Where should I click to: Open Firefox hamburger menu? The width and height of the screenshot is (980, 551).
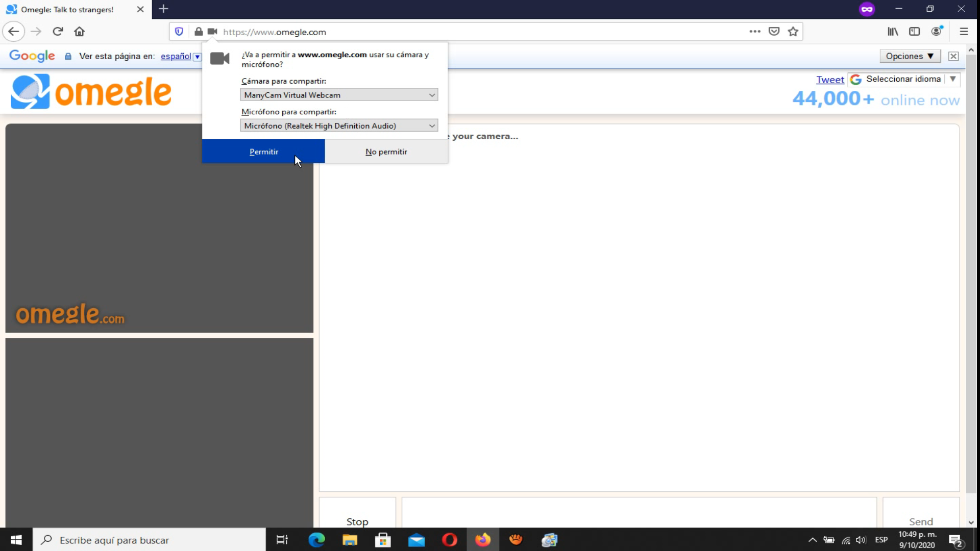click(964, 32)
